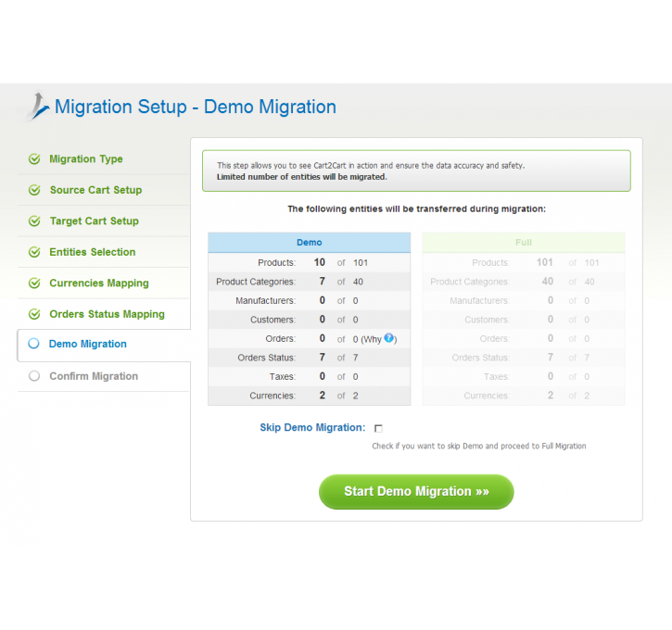Click the Products row in Demo table

(309, 262)
